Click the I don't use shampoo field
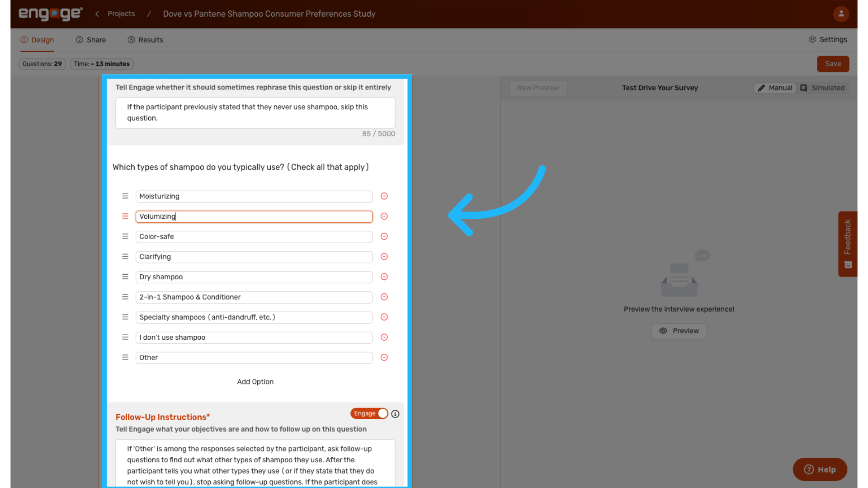 (254, 338)
